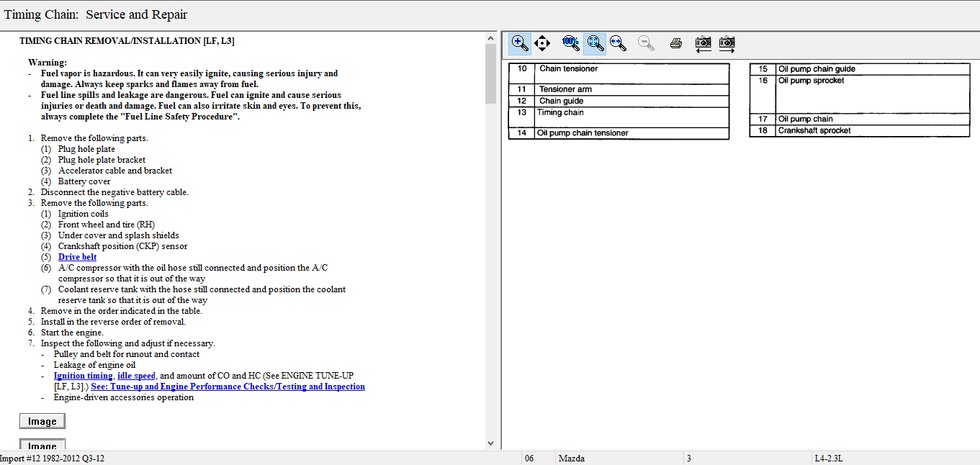
Task: Click 'Tensioner arm' table row
Action: pos(619,89)
